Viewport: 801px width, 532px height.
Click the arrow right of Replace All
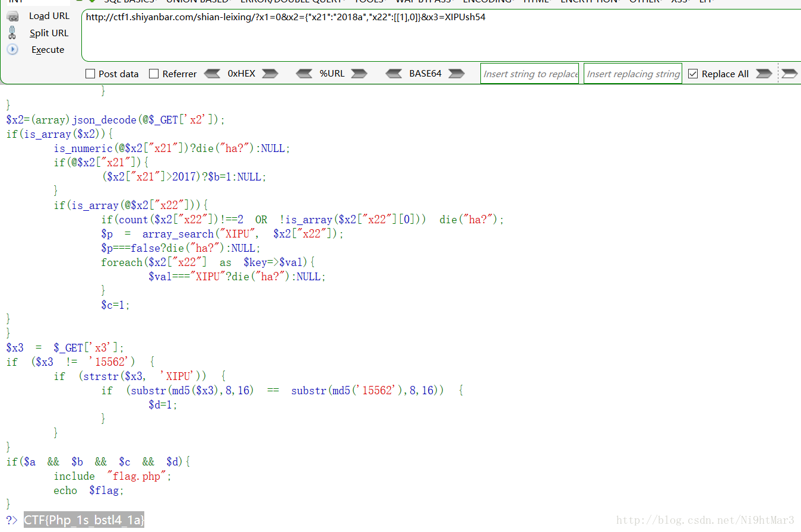coord(764,74)
